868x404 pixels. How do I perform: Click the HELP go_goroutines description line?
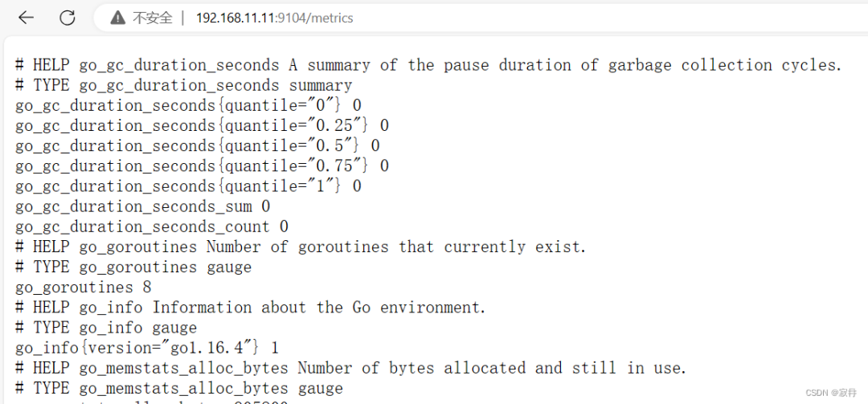(301, 247)
